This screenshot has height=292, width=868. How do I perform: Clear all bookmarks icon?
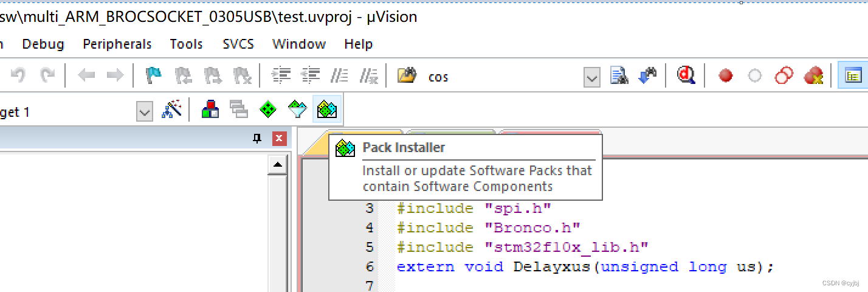point(243,76)
